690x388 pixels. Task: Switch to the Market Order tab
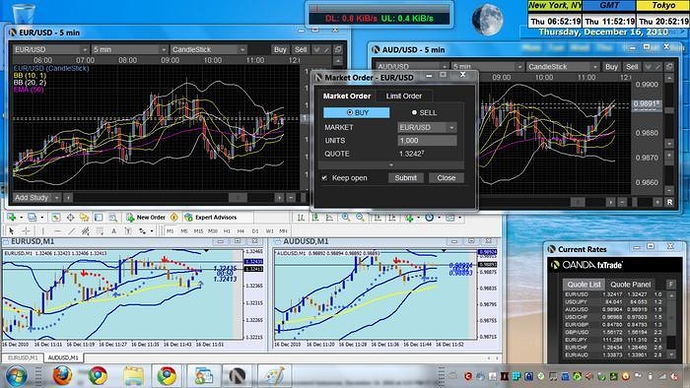[x=347, y=96]
